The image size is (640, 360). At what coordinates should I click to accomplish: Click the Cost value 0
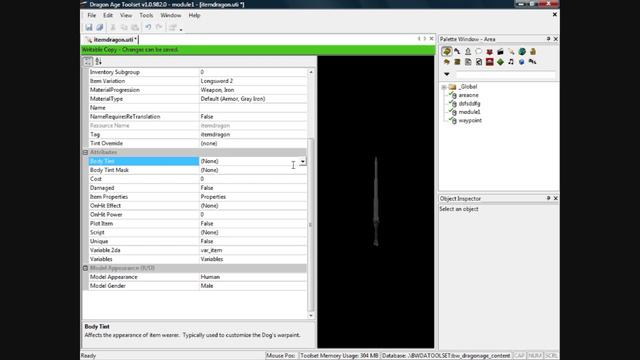coord(202,179)
